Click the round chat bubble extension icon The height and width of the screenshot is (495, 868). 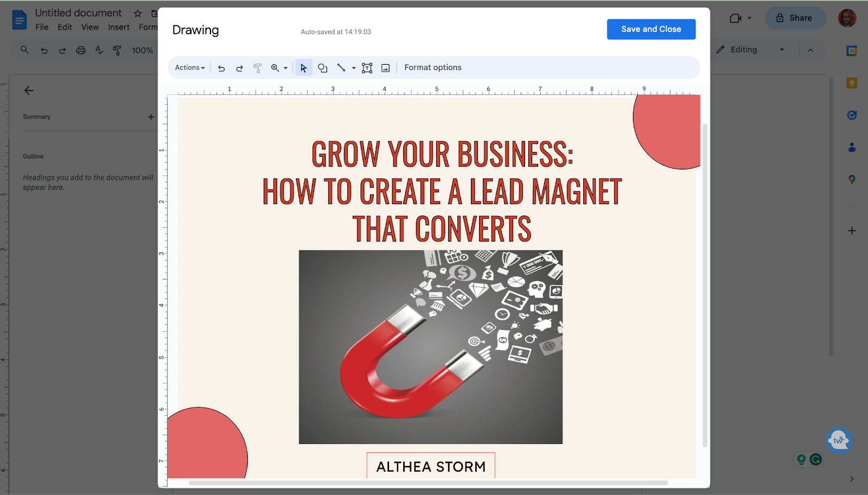839,440
